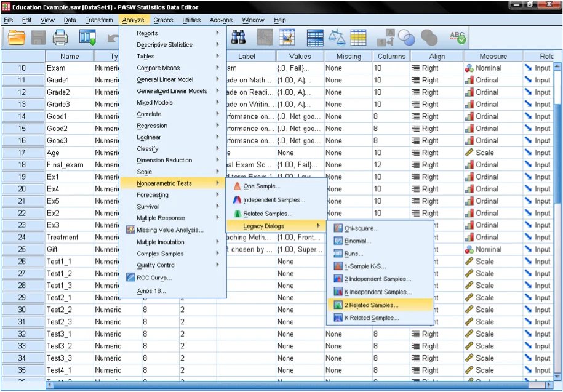Click the Weight Cases scales icon

tap(337, 38)
